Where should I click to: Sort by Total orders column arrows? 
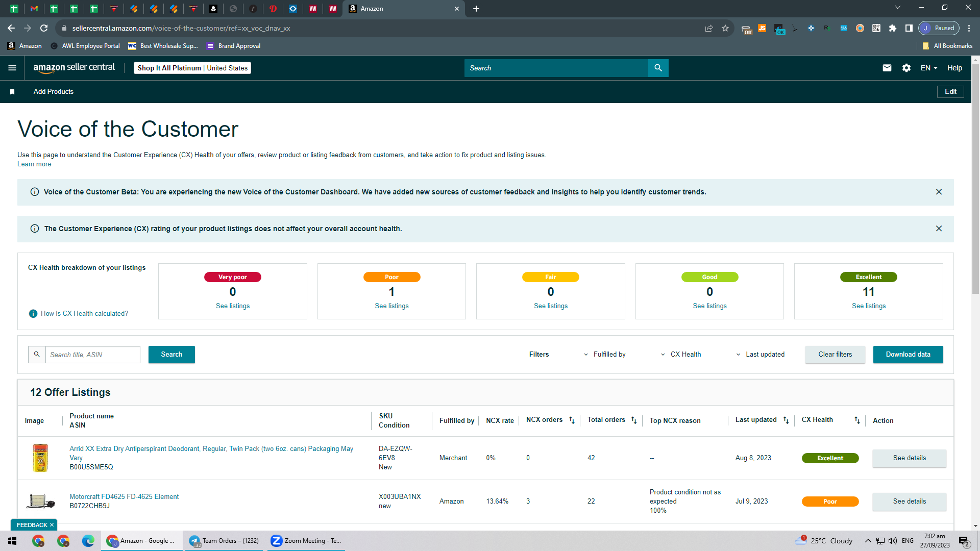click(634, 420)
